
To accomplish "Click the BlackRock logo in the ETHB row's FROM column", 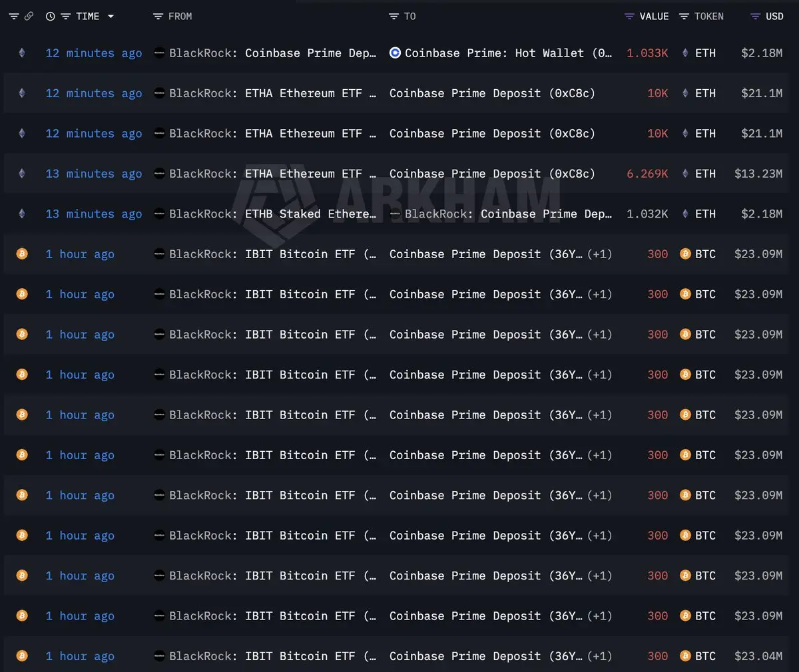I will (x=159, y=214).
